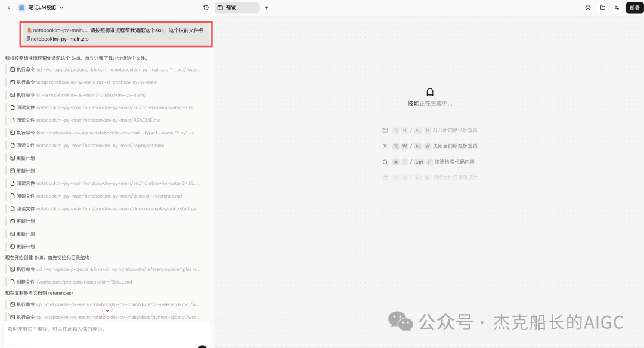This screenshot has height=348, width=644.
Task: Click the 技能正在生成中 status text
Action: point(430,104)
